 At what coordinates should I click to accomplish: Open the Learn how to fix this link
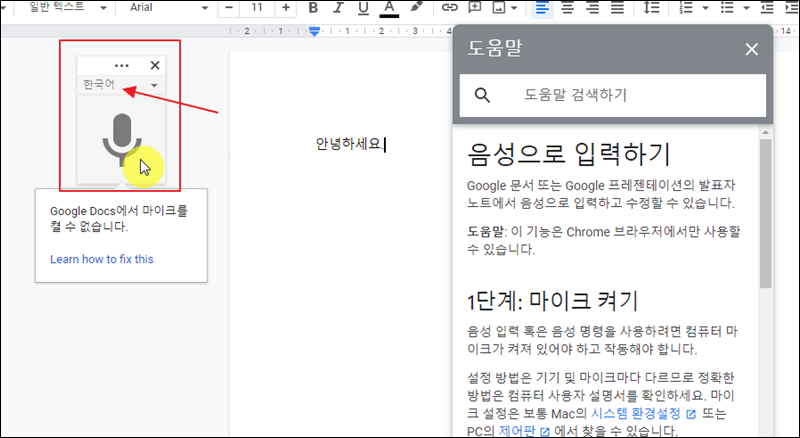point(102,259)
